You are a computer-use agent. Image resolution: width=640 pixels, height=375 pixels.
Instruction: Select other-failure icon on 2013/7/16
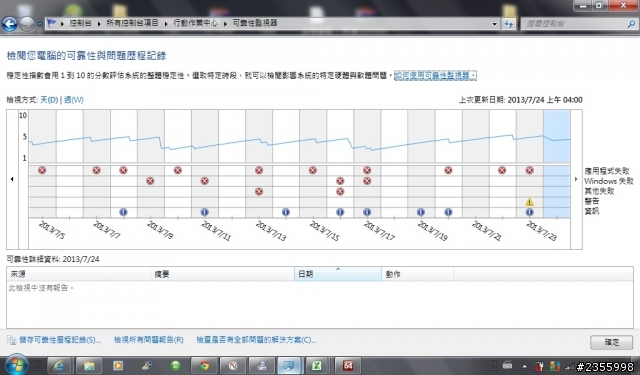coord(340,191)
